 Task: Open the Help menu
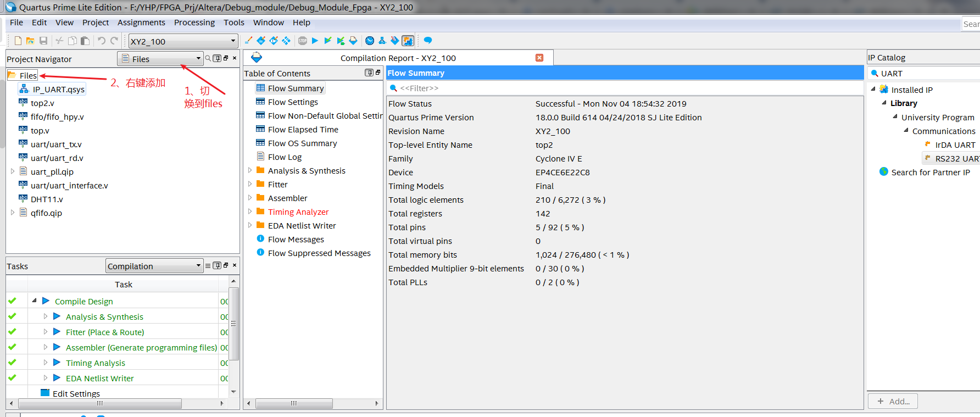click(302, 22)
